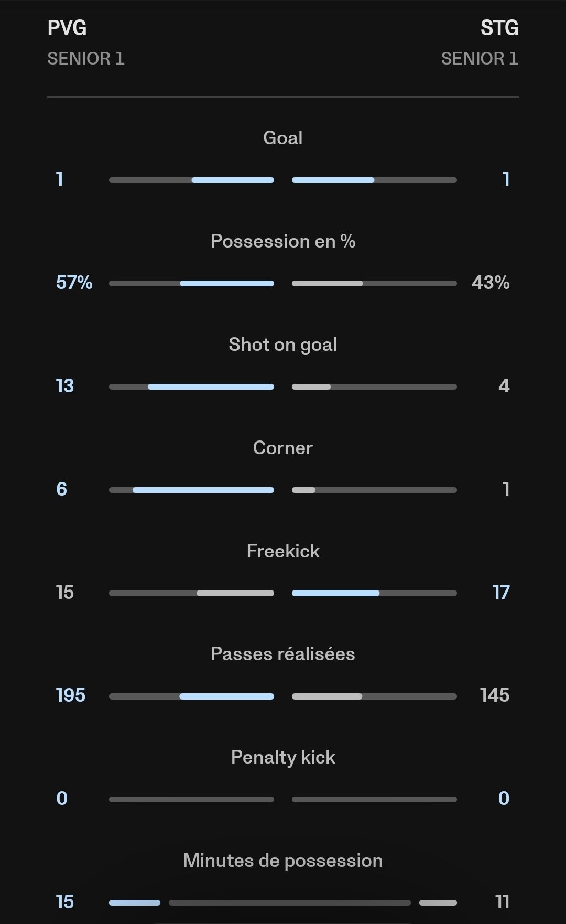The height and width of the screenshot is (924, 566).
Task: Tap STG's freekick progress bar
Action: (x=374, y=593)
